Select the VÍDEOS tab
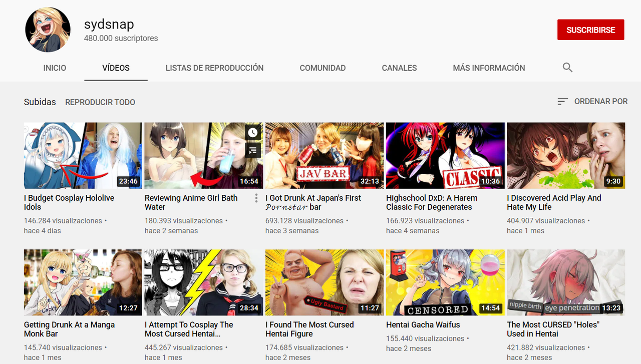641x364 pixels. click(x=116, y=68)
